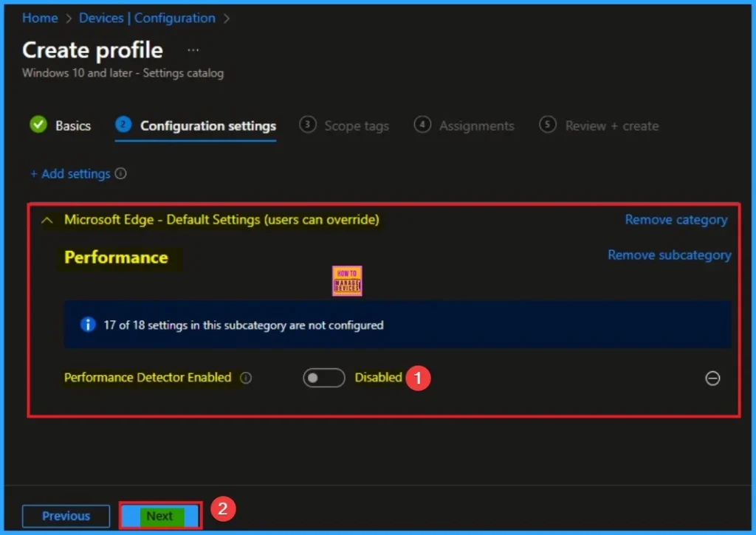Image resolution: width=756 pixels, height=535 pixels.
Task: Click the Next button
Action: [x=160, y=517]
